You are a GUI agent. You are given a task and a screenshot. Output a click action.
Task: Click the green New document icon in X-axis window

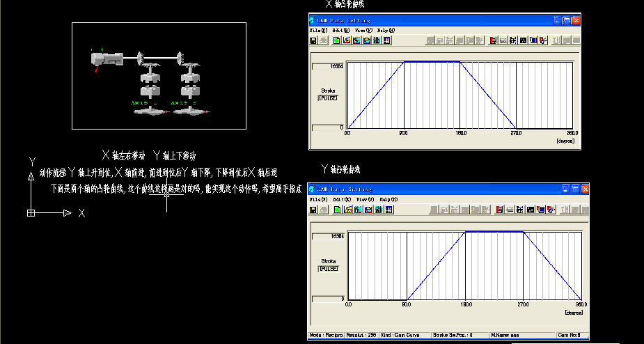(336, 40)
